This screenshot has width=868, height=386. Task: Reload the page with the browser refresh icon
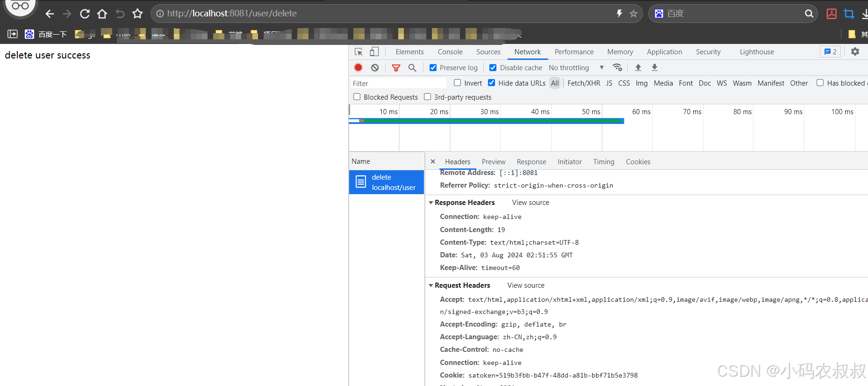pos(85,14)
